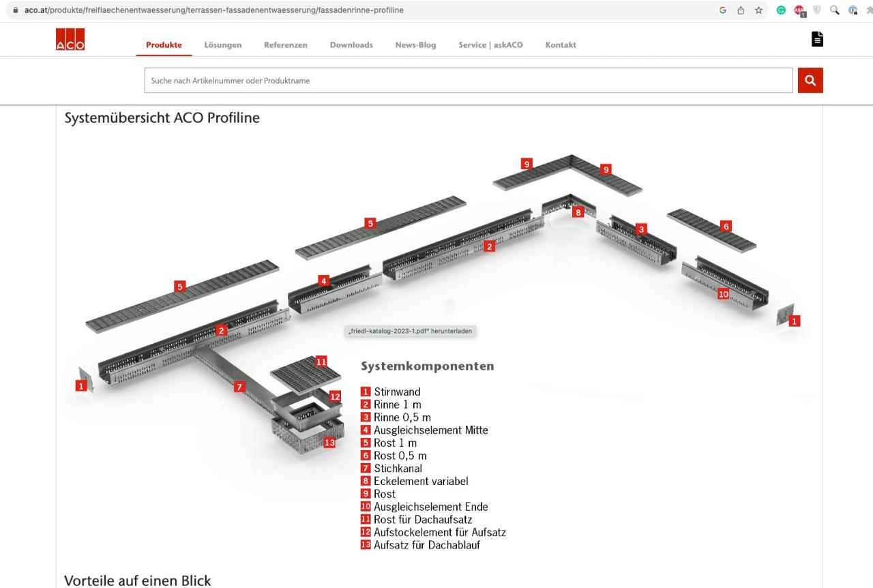Click the legend entry 'Rinne 0,5 m'
The width and height of the screenshot is (873, 588).
[x=402, y=417]
